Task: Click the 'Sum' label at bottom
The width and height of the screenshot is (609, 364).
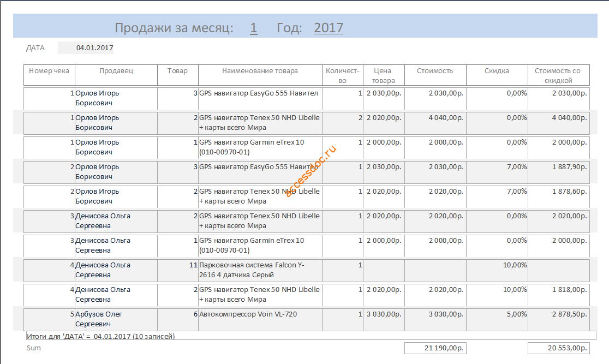Action: (x=33, y=348)
